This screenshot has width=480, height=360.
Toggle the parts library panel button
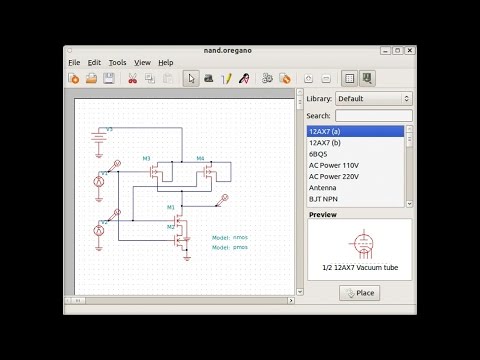click(x=367, y=79)
